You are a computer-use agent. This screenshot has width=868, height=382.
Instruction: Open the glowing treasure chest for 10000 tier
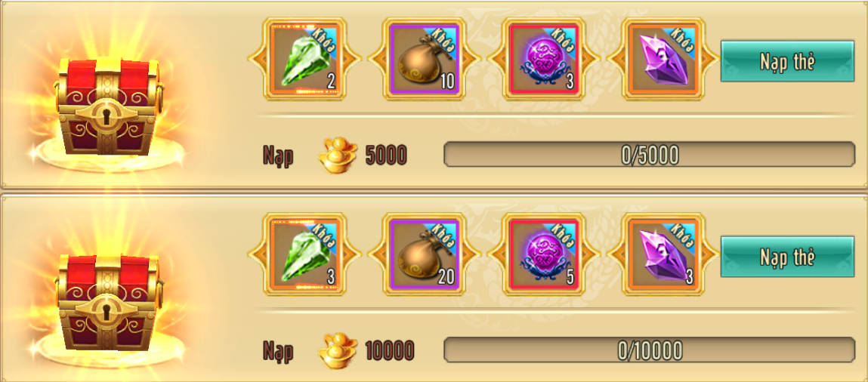[x=109, y=300]
